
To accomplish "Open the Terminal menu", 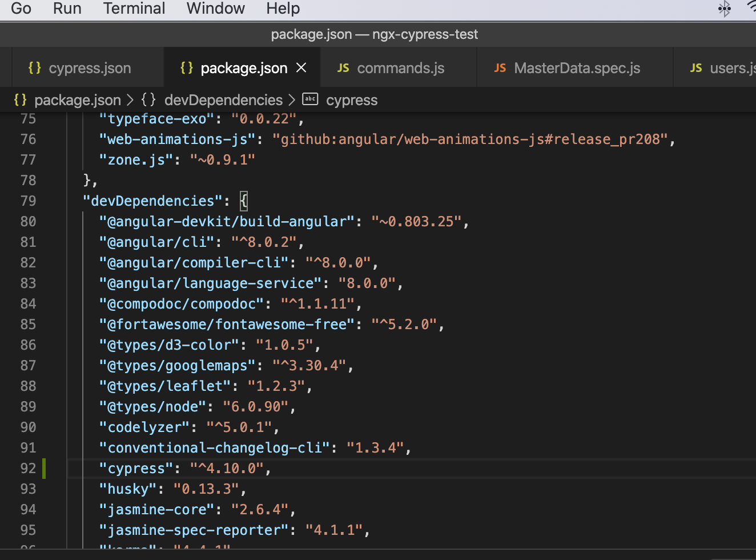I will (x=134, y=9).
